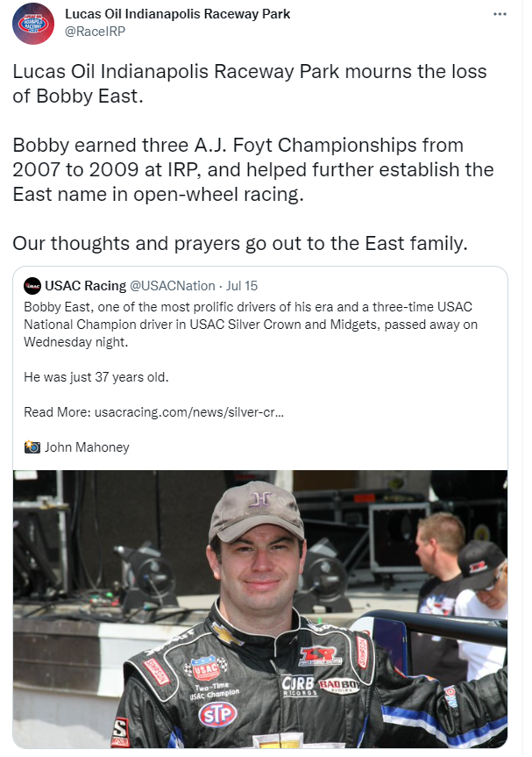Click the USAC badge on the racing suit

[x=206, y=668]
